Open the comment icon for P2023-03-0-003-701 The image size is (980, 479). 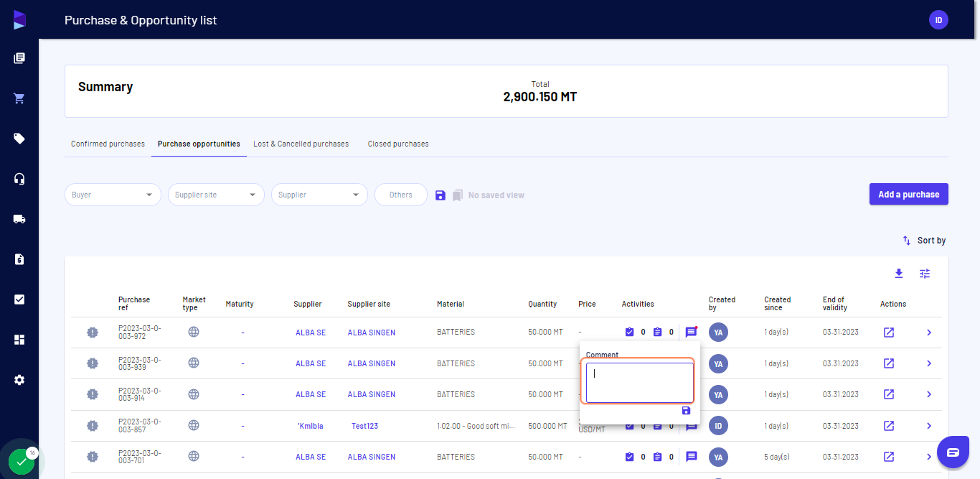point(691,457)
